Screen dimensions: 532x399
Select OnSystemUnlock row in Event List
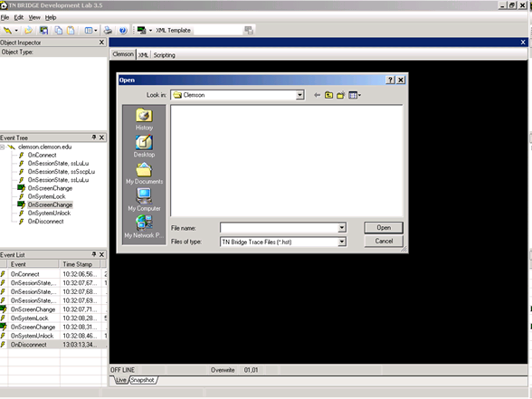53,336
